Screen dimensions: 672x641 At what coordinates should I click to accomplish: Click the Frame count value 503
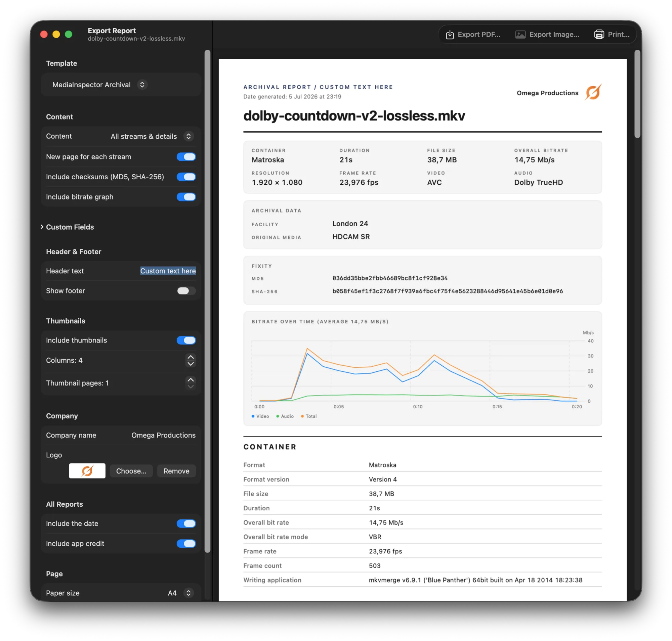click(375, 565)
